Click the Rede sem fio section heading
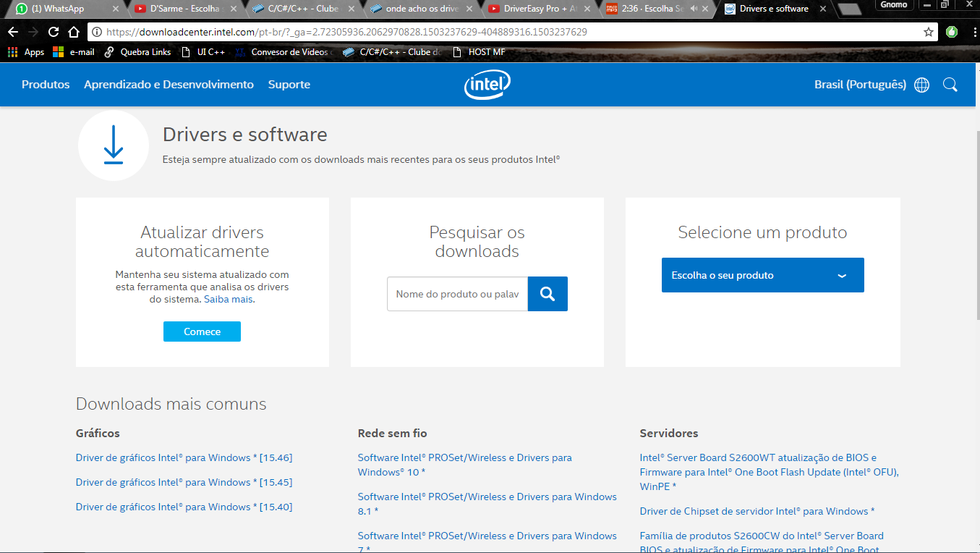Screen dimensions: 980x553 (392, 433)
